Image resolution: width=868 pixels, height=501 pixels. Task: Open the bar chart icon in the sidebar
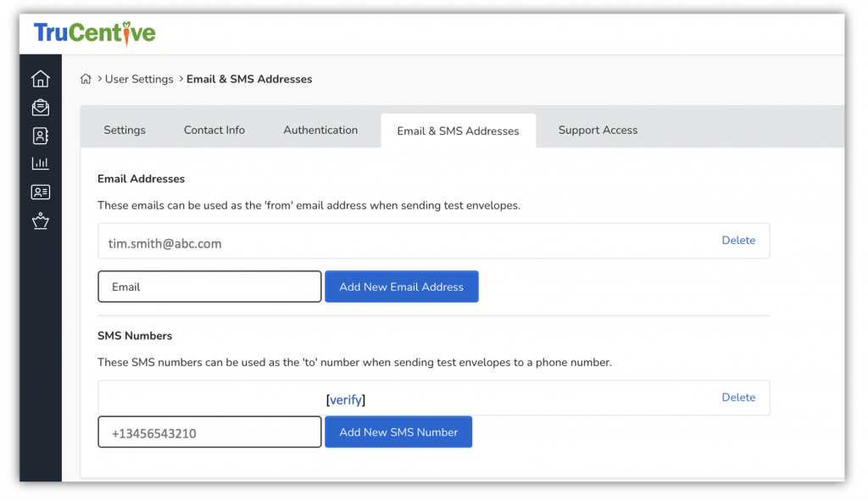click(40, 164)
